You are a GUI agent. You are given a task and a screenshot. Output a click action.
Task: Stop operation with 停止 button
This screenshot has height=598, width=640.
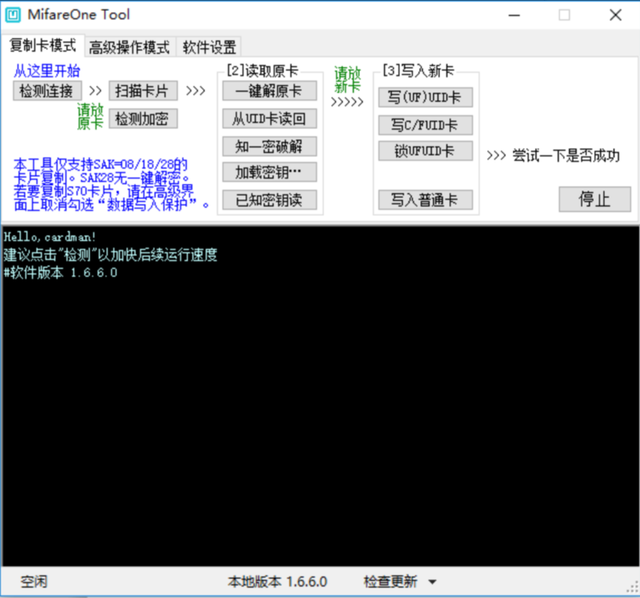pyautogui.click(x=595, y=199)
